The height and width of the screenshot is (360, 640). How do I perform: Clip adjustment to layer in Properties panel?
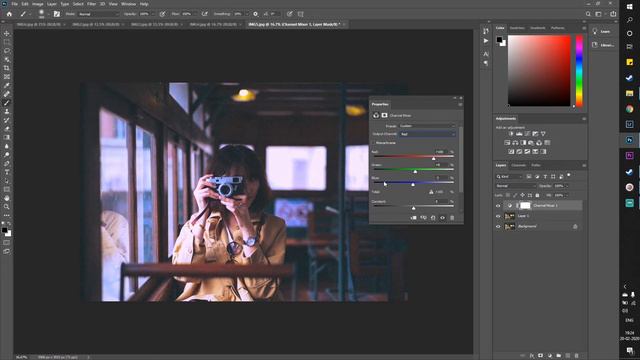tap(413, 218)
